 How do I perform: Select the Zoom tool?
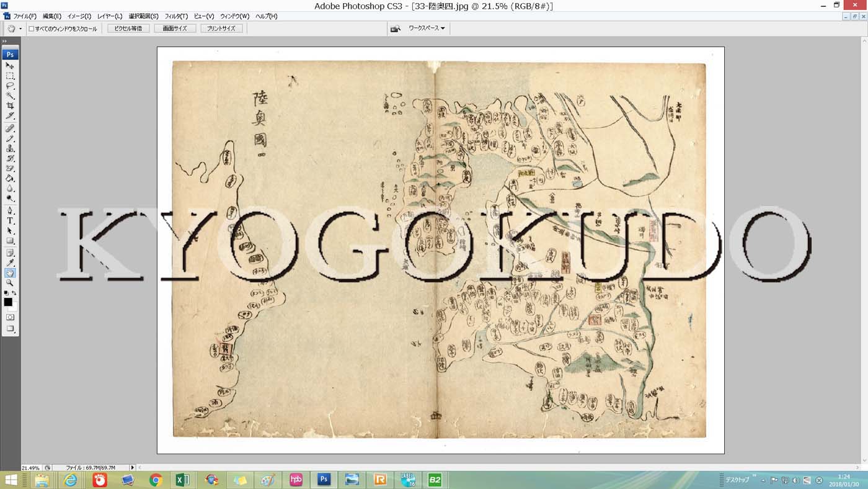(10, 282)
